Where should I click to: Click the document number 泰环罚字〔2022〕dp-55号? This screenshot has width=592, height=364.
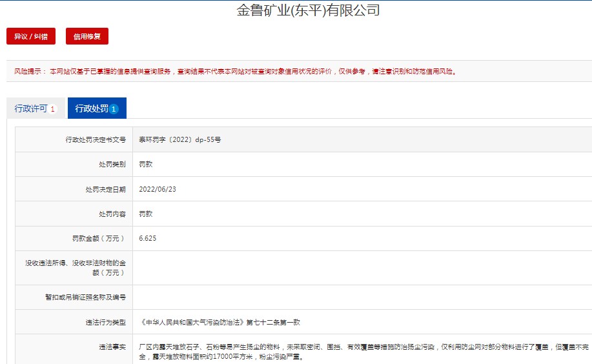(179, 139)
